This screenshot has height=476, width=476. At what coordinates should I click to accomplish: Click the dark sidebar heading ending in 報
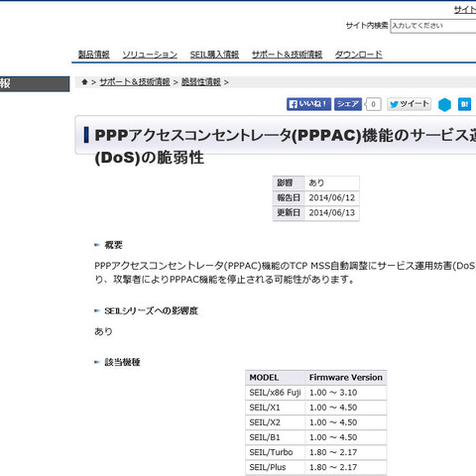click(35, 83)
